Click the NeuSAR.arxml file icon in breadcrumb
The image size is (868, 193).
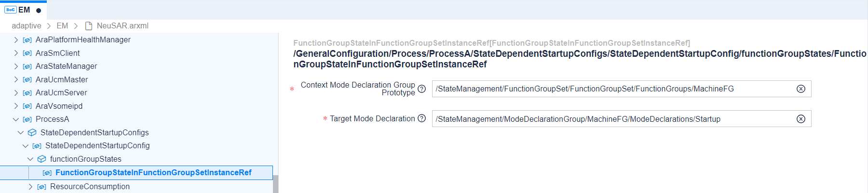(x=88, y=26)
